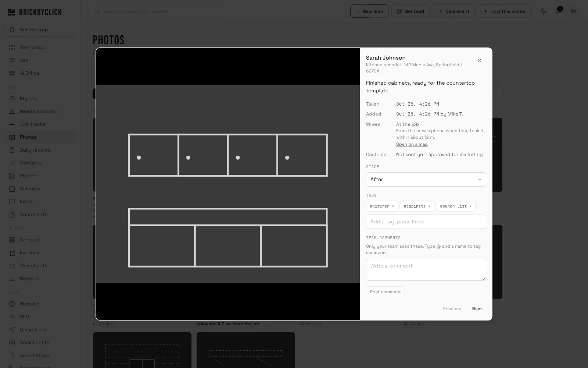Image resolution: width=588 pixels, height=368 pixels.
Task: Remove the #kitchen tag
Action: [393, 206]
